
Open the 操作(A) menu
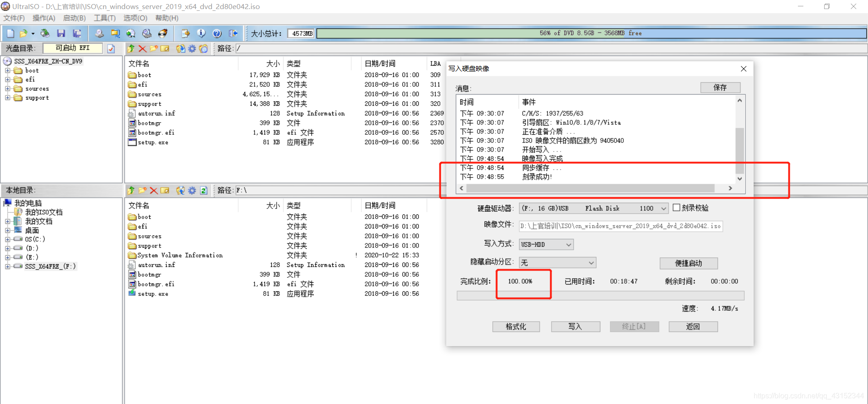pyautogui.click(x=44, y=18)
